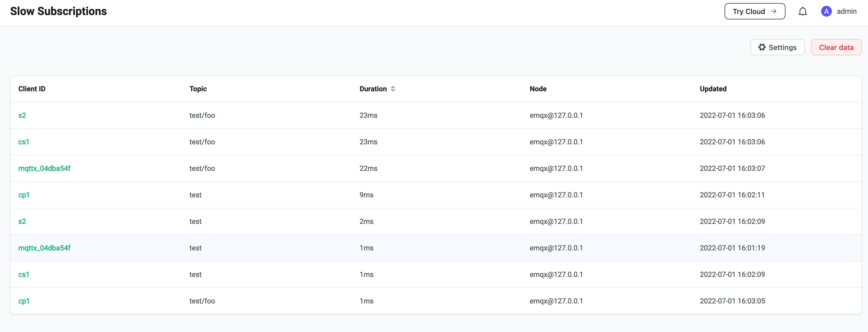
Task: Click the Duration sort arrows icon
Action: tap(393, 89)
